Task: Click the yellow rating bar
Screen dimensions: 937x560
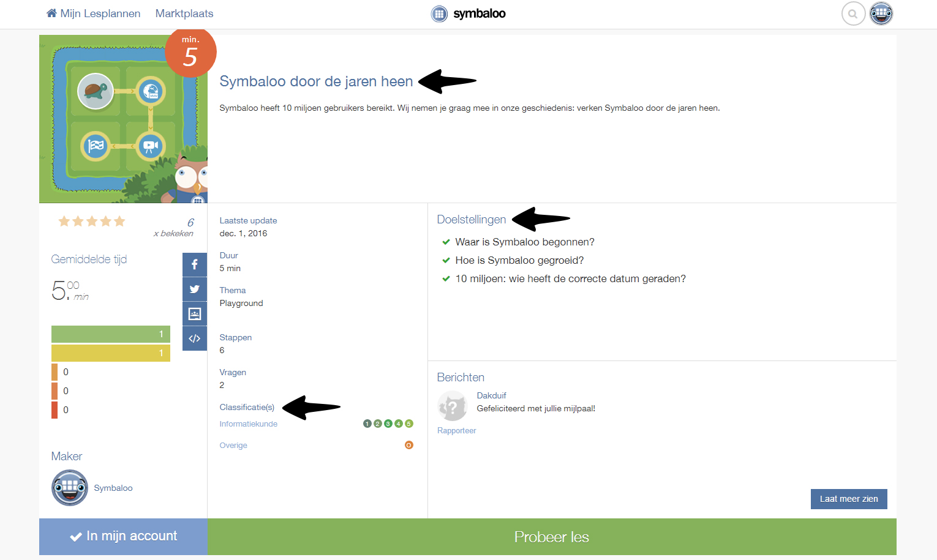Action: [x=111, y=353]
